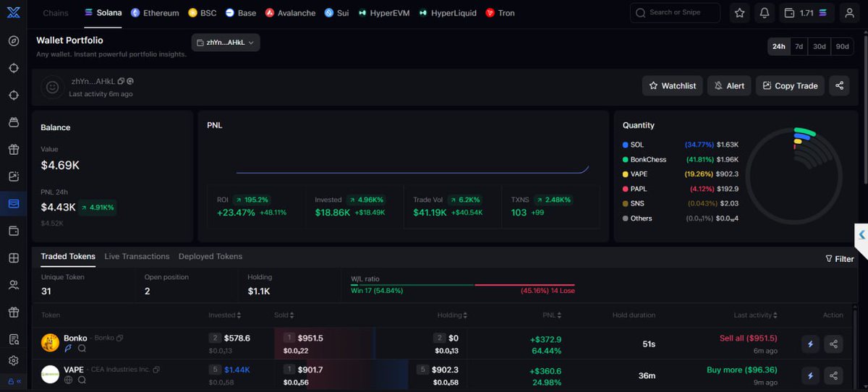Sort table by Holding column

pyautogui.click(x=453, y=315)
